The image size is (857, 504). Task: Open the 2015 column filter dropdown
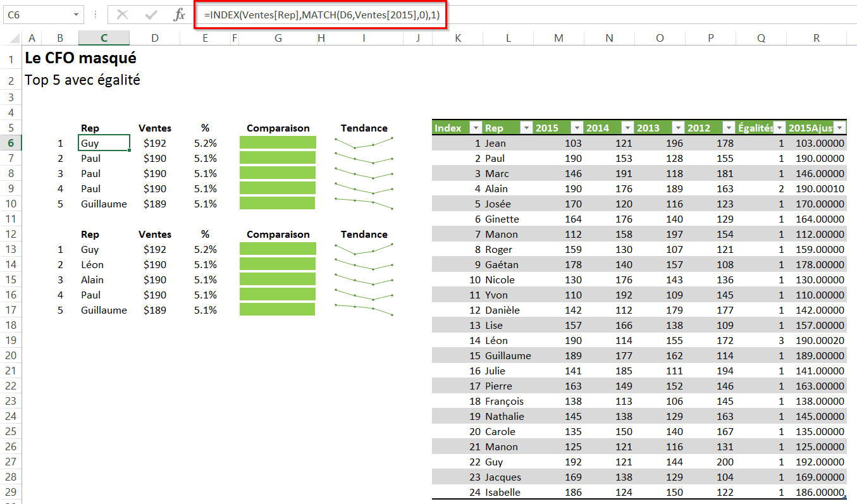point(577,128)
